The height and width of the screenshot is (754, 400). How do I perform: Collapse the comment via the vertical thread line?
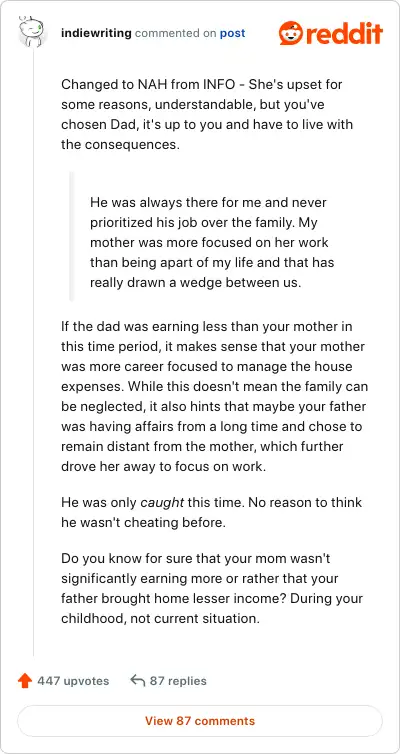(x=33, y=351)
